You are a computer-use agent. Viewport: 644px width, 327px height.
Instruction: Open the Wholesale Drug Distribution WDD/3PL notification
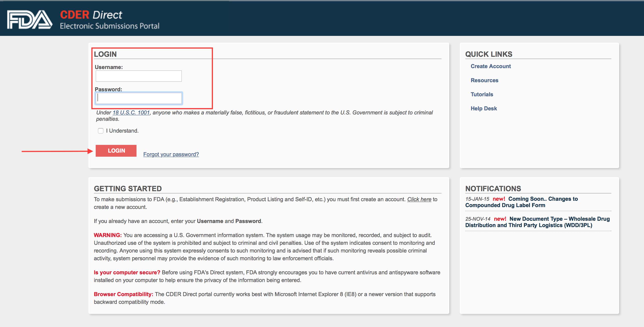coord(537,222)
